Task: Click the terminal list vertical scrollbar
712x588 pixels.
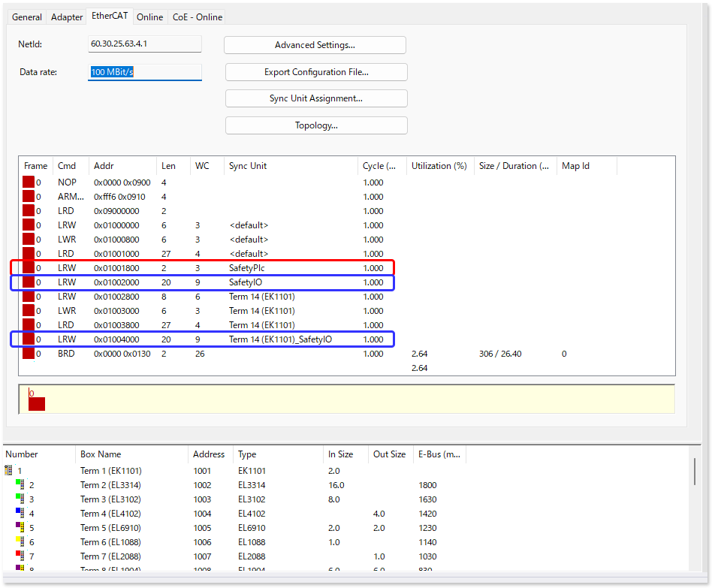Action: point(694,473)
